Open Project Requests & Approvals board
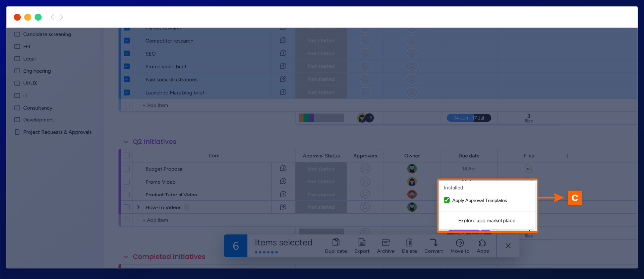The height and width of the screenshot is (279, 644). click(x=57, y=132)
